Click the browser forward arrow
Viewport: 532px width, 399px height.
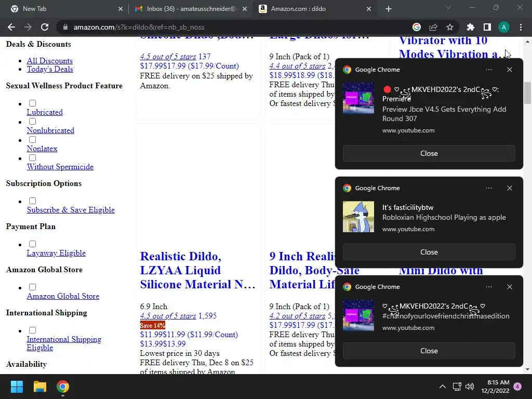(x=28, y=27)
